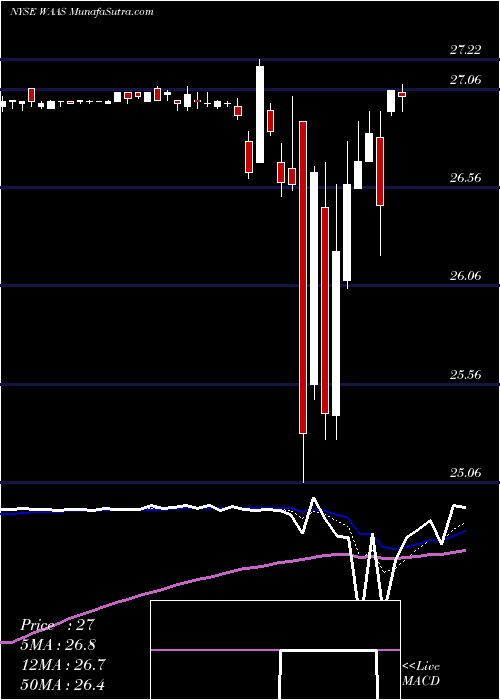This screenshot has width=500, height=700.
Task: Click the '12MA : 26.7' readout
Action: click(63, 665)
